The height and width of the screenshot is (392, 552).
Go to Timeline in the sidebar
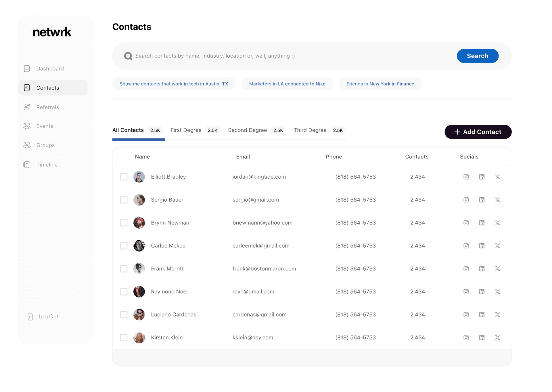click(47, 165)
